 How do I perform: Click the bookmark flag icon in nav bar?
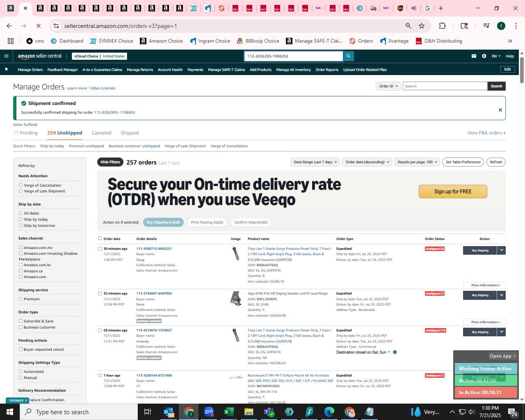pos(6,69)
